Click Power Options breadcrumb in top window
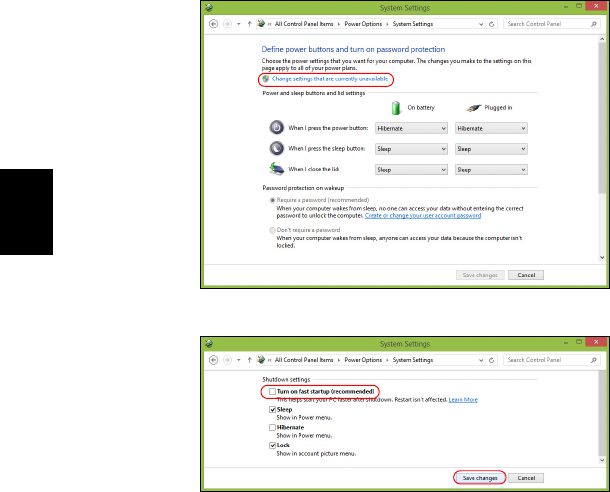The width and height of the screenshot is (610, 492). (x=363, y=24)
